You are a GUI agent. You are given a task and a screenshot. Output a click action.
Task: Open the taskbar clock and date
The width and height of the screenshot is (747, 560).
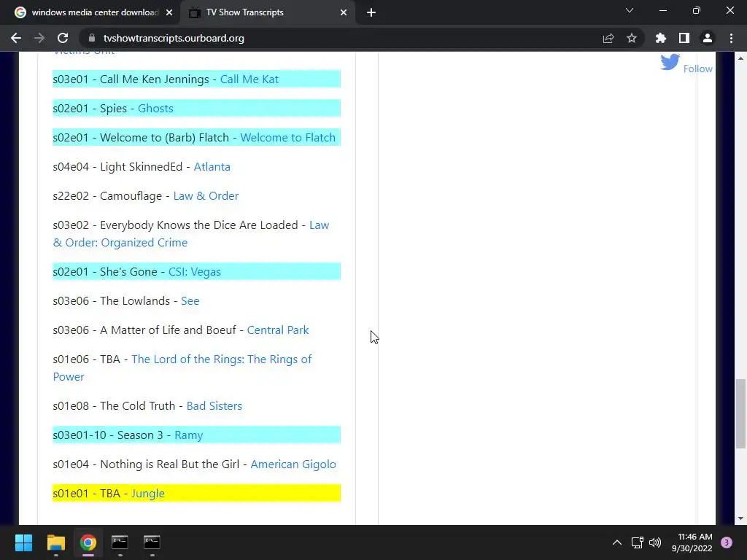point(692,542)
